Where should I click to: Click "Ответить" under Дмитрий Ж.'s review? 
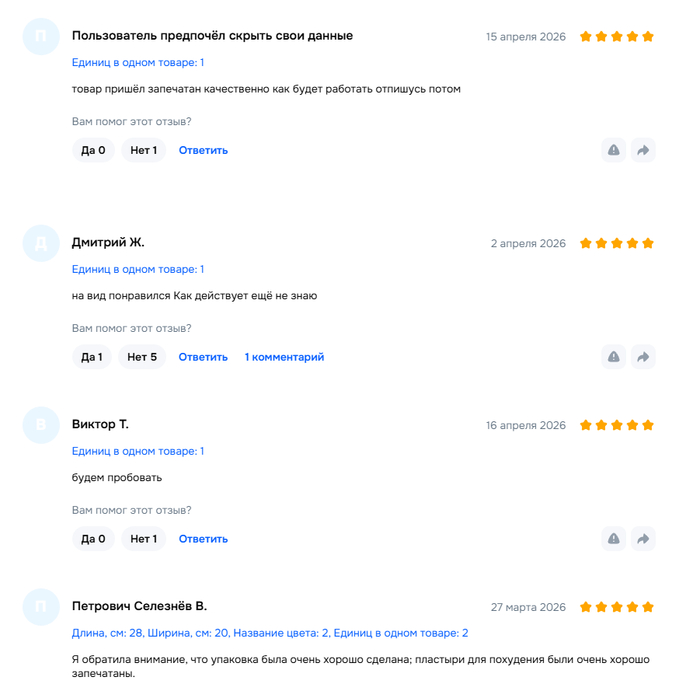point(203,357)
